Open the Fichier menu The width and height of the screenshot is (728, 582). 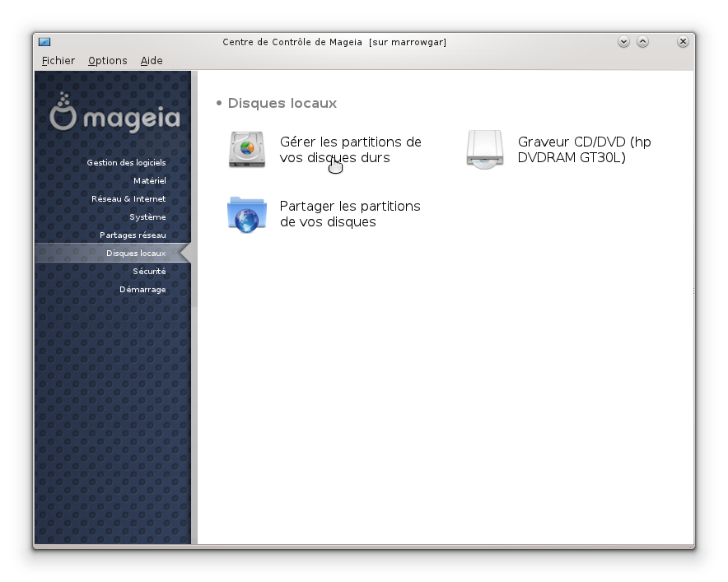click(x=58, y=61)
